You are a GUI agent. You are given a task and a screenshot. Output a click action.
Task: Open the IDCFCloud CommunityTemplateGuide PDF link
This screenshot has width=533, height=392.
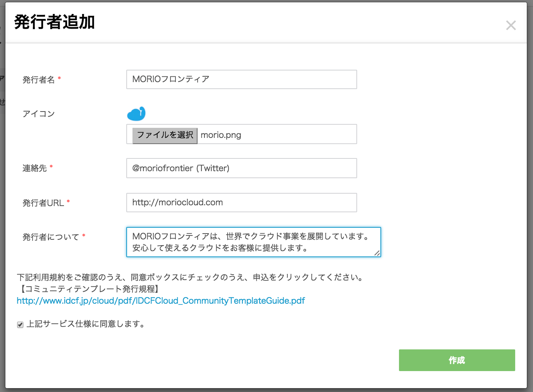[x=161, y=301]
